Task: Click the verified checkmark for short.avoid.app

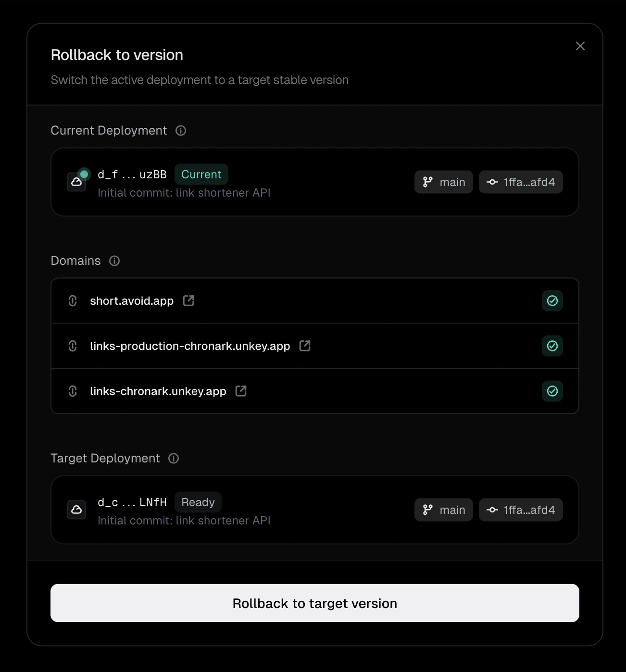Action: (x=552, y=300)
